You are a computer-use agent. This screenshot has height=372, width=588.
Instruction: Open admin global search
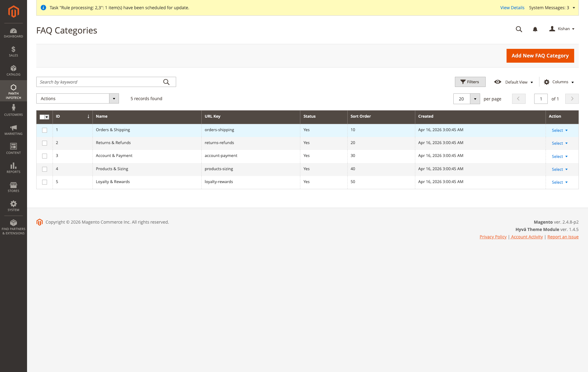click(519, 29)
